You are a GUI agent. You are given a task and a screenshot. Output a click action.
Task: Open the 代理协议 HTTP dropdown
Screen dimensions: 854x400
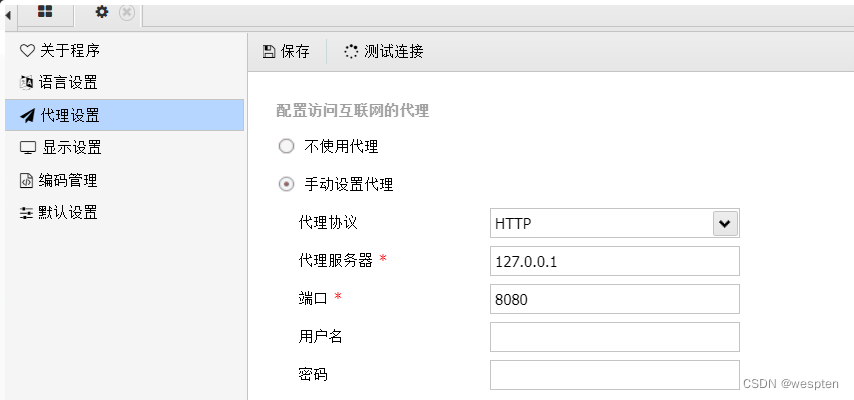[725, 223]
